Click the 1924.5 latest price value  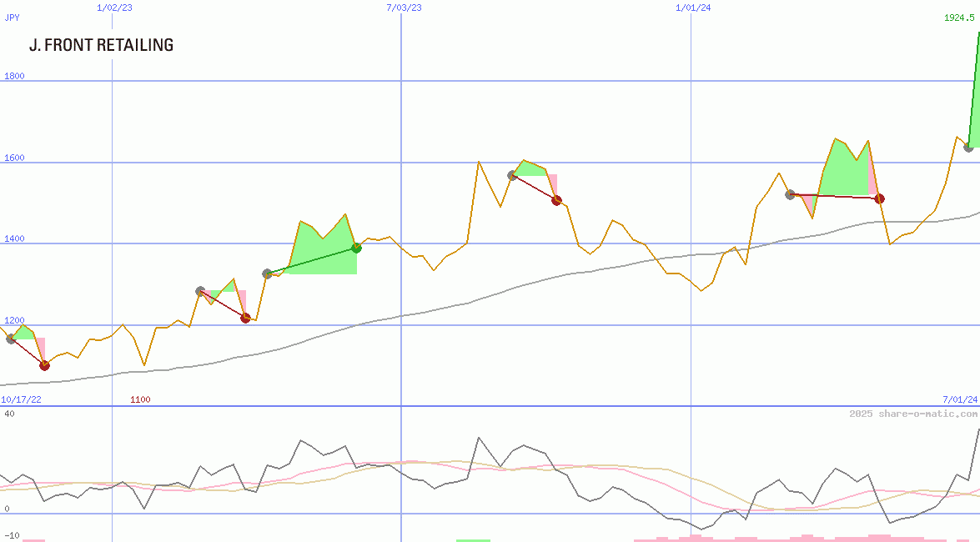point(960,18)
